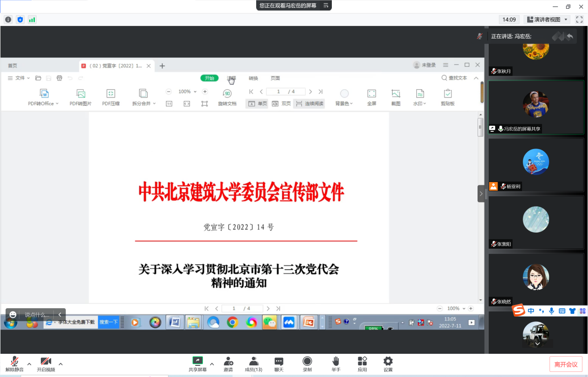588x377 pixels.
Task: Open the Invite (邀请) participants icon
Action: [x=228, y=361]
